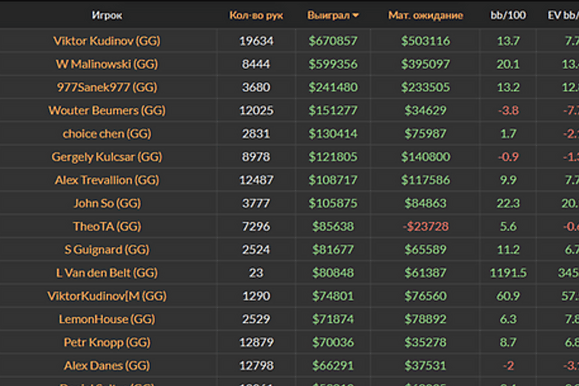Image resolution: width=579 pixels, height=386 pixels.
Task: Select hands count 7296
Action: (256, 226)
